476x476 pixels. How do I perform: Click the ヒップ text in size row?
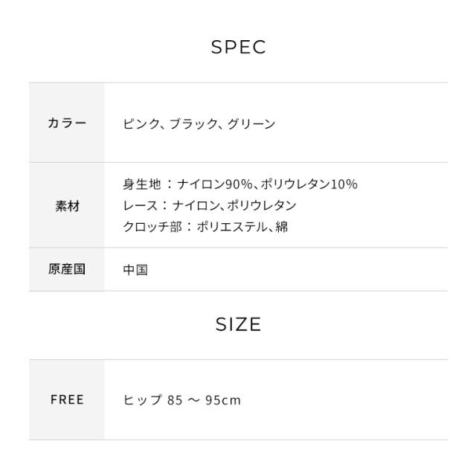[142, 400]
